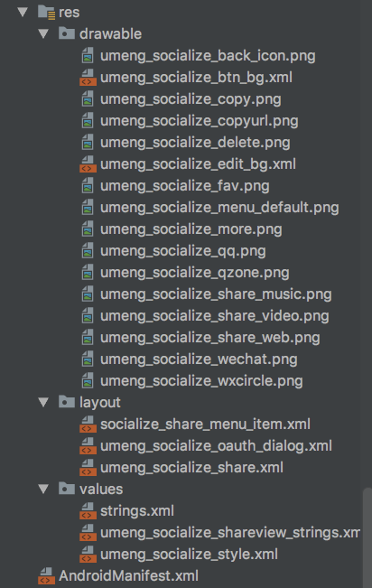Select umeng_socialize_share_video.png
Screen dimensions: 372x588
pyautogui.click(x=215, y=316)
